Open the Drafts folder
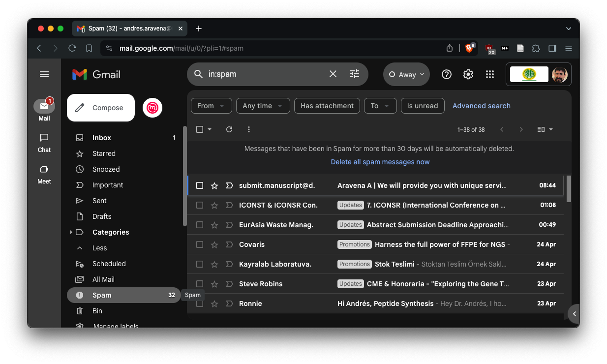607x364 pixels. (x=102, y=216)
